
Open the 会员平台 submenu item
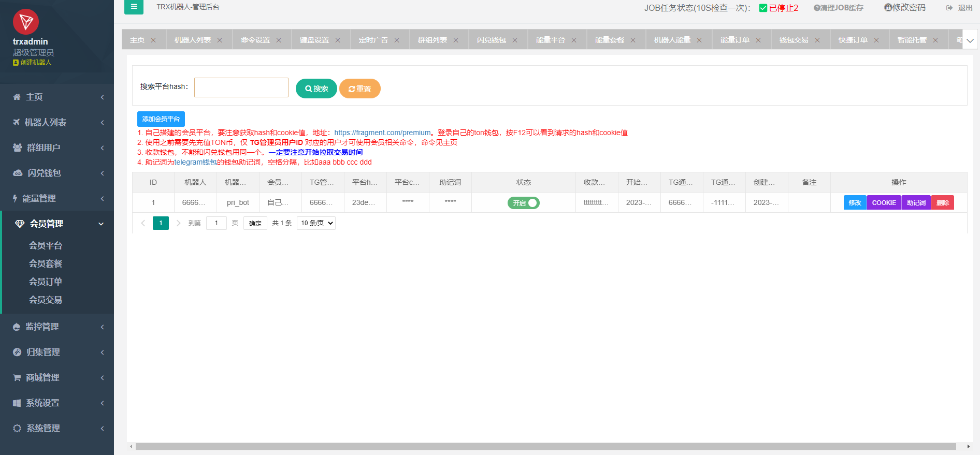[46, 245]
